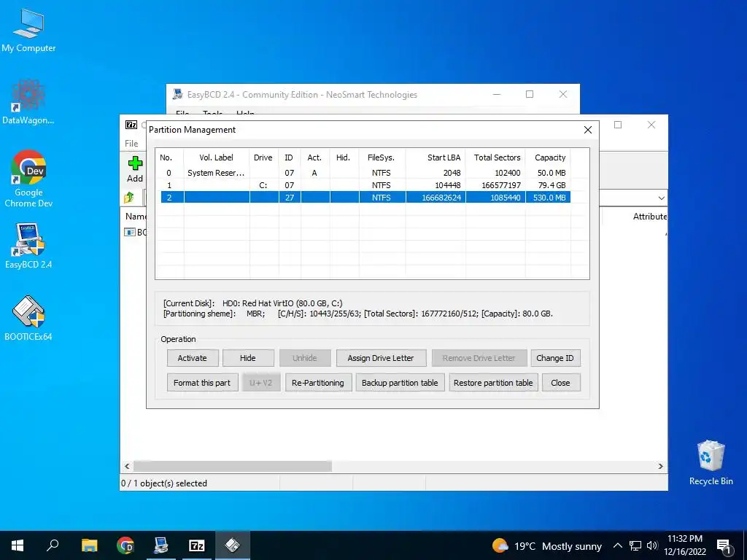Click Restore partition table button

tap(493, 383)
